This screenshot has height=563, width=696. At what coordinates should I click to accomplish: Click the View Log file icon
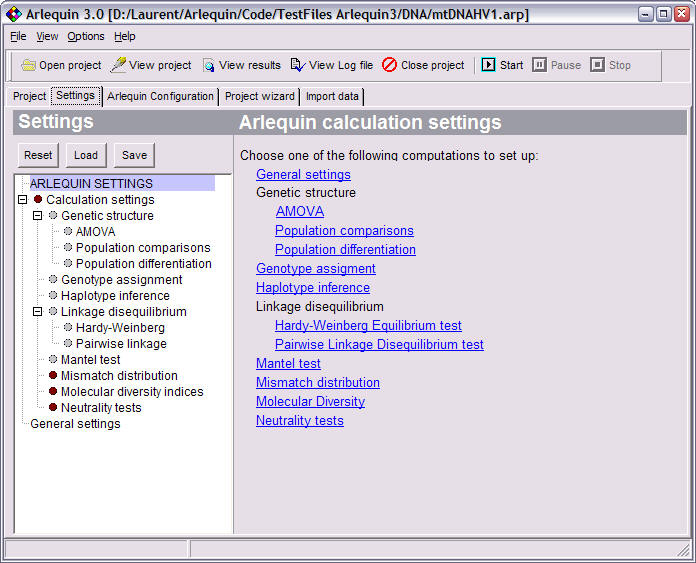(298, 65)
